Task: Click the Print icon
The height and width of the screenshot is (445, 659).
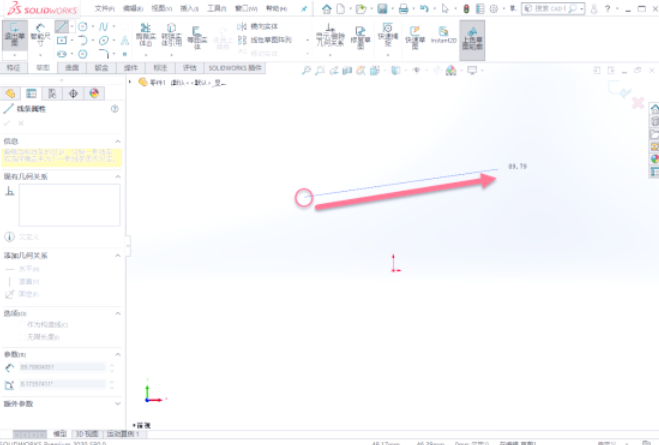Action: [x=403, y=8]
